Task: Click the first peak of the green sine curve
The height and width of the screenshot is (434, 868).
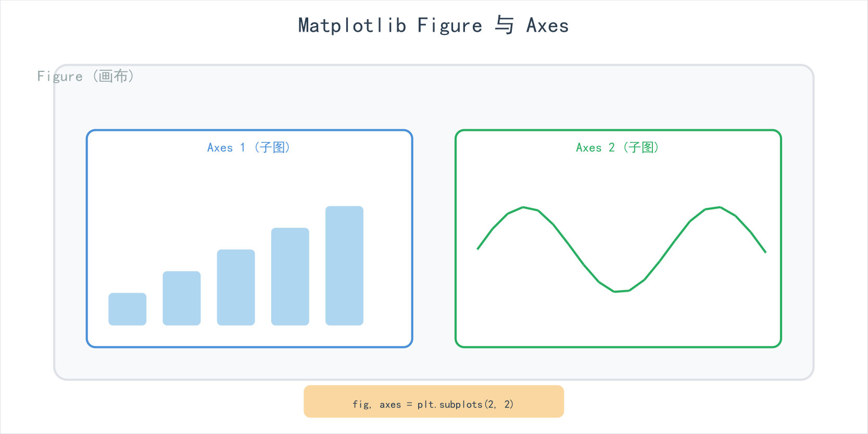Action: pos(523,207)
